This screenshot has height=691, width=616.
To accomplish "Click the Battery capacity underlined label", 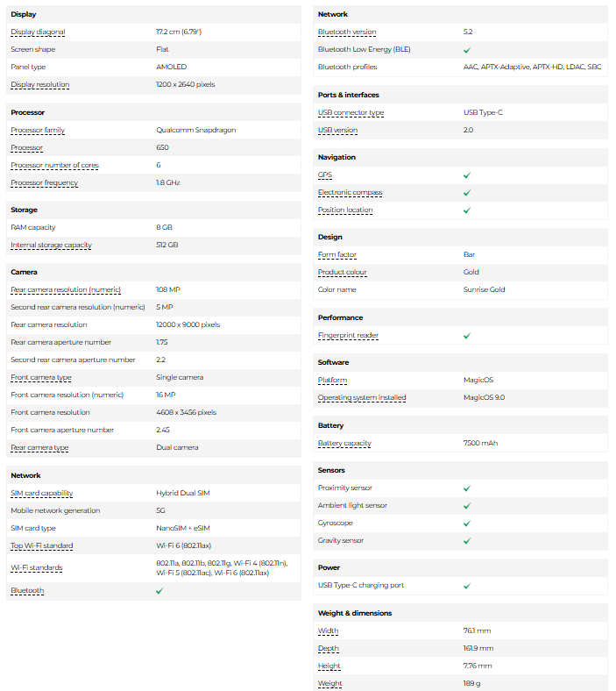I will point(344,444).
